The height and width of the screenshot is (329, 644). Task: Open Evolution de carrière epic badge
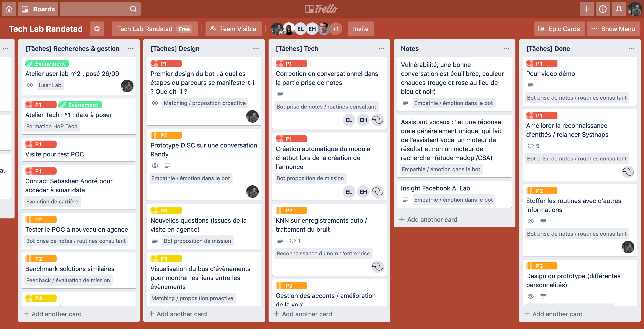tap(52, 201)
